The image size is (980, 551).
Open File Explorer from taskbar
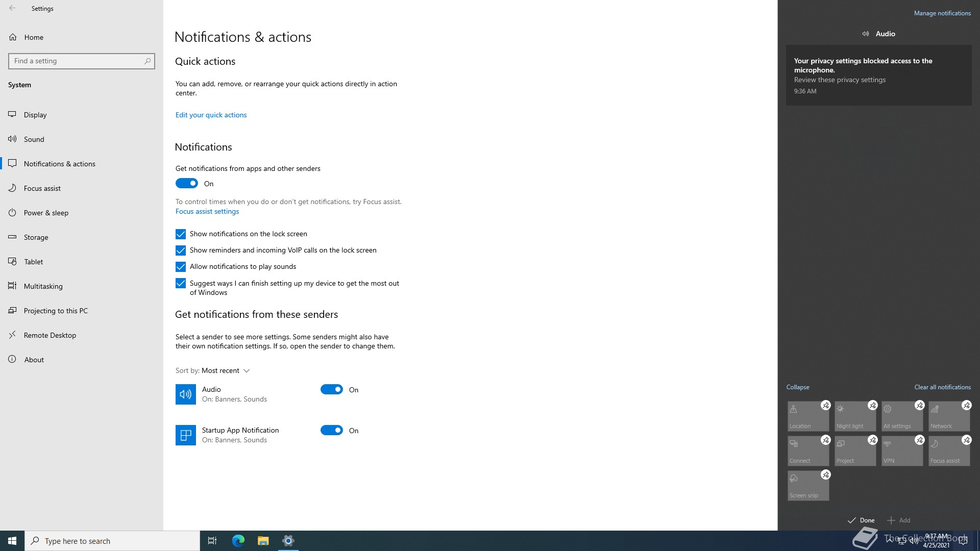click(x=263, y=541)
